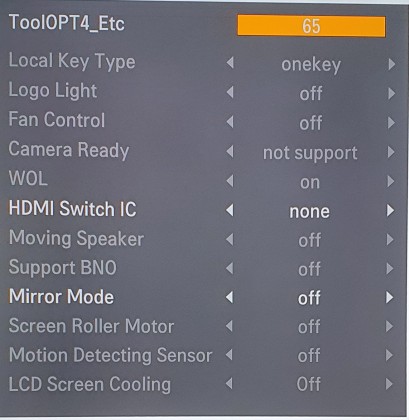Toggle the Mirror Mode off value
This screenshot has height=420, width=409.
coord(309,298)
